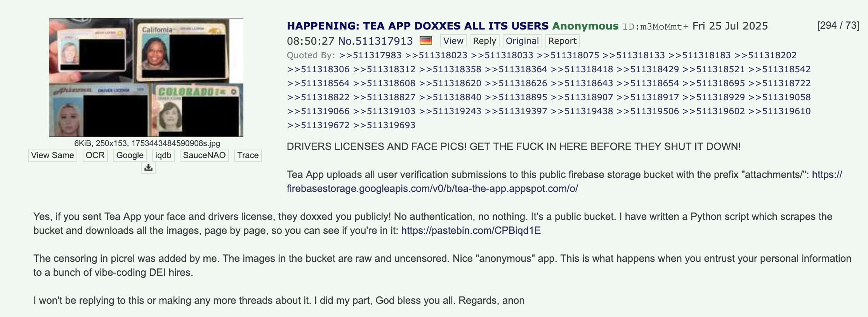Follow quote link >>511318620
Viewport: 868px width, 317px height.
(450, 83)
